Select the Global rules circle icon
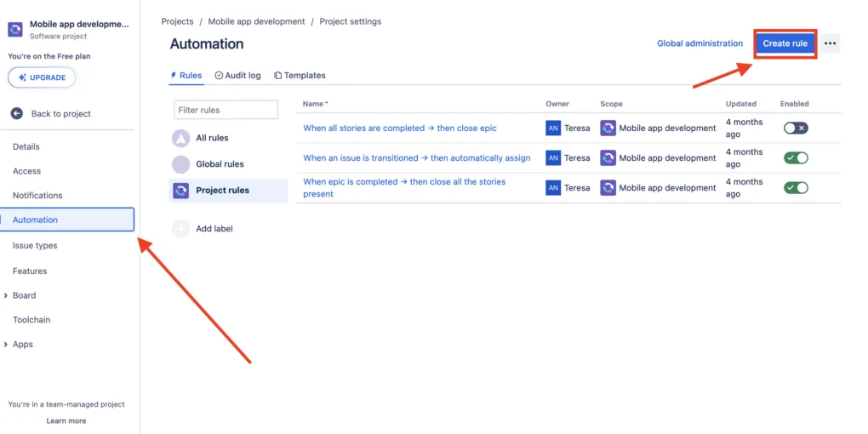This screenshot has height=434, width=868. click(181, 164)
